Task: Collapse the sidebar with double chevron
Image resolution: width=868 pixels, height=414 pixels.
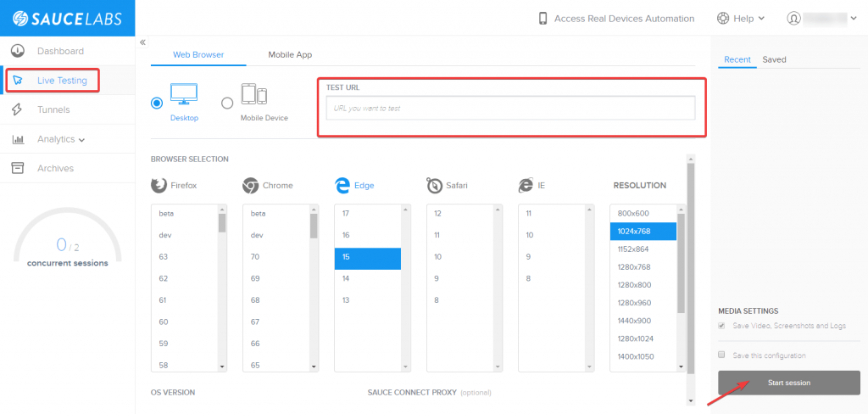Action: click(x=142, y=42)
